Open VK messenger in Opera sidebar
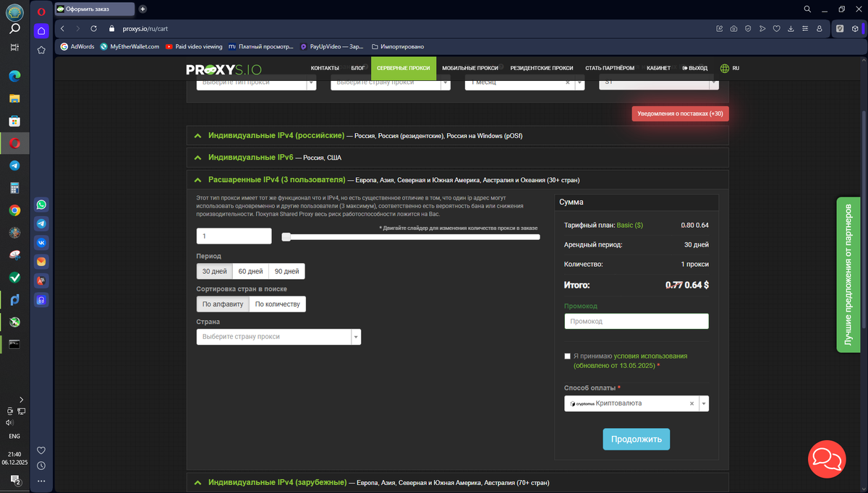 (41, 243)
